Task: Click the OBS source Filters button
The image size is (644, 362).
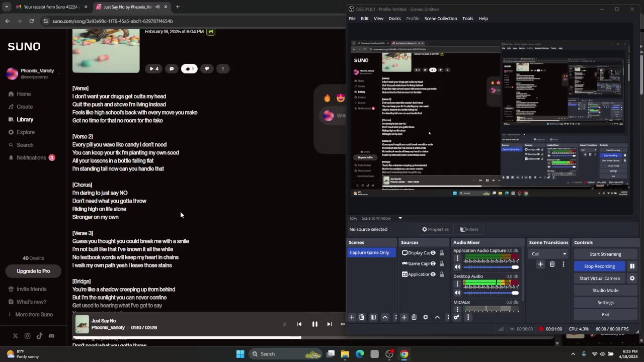Action: (469, 229)
